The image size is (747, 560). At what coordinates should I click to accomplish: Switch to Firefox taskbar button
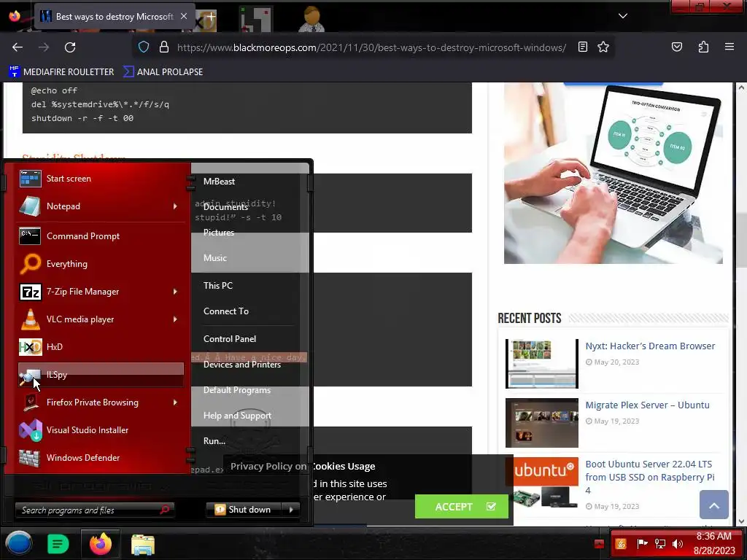[101, 544]
